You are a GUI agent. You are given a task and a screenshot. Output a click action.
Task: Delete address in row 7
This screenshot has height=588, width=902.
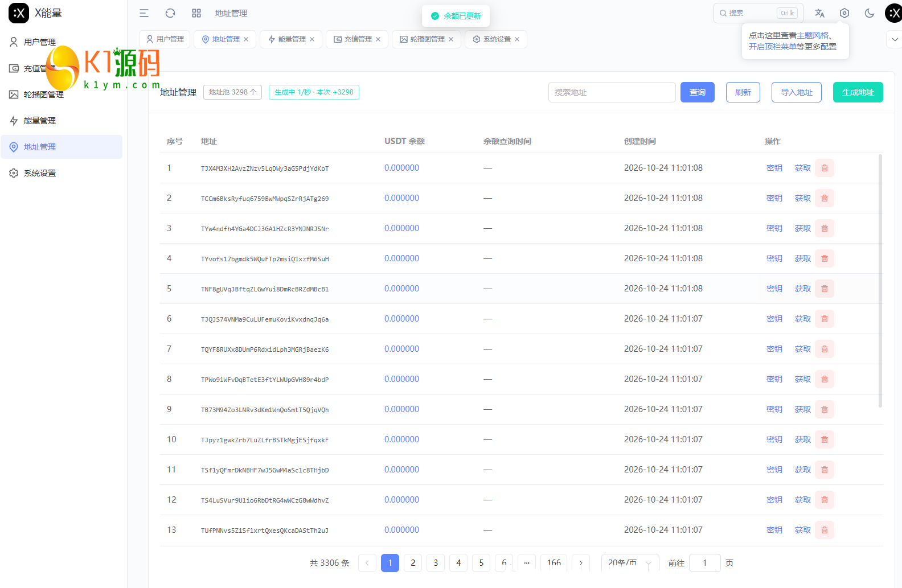[x=825, y=349]
